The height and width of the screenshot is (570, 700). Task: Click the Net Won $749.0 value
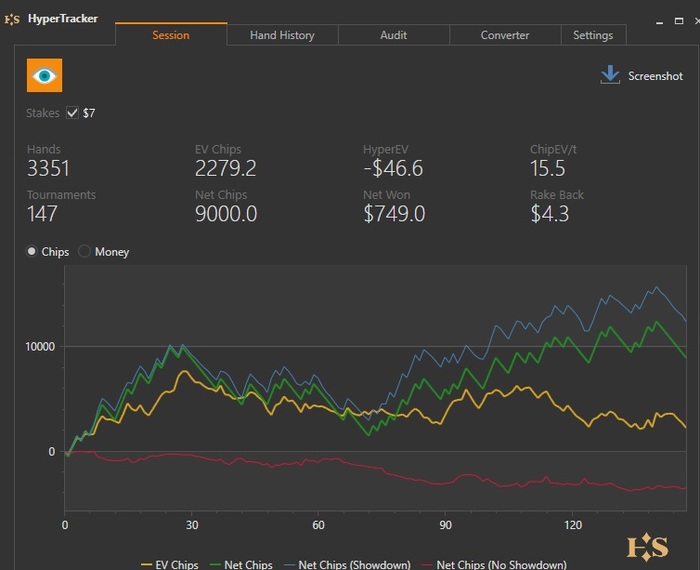coord(394,214)
